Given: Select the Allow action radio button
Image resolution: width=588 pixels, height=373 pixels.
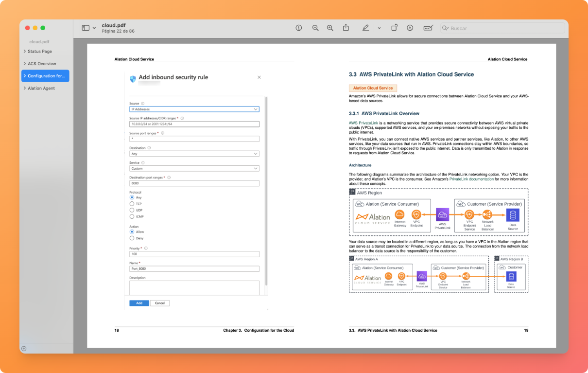Looking at the screenshot, I should coord(132,232).
